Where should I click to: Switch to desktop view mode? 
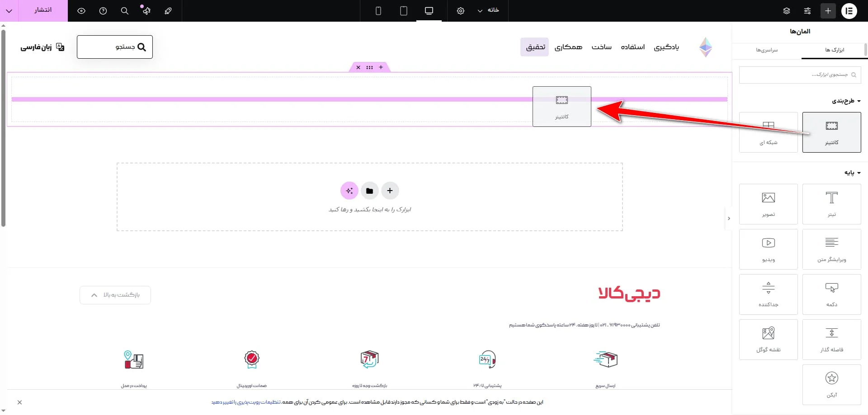pos(429,11)
